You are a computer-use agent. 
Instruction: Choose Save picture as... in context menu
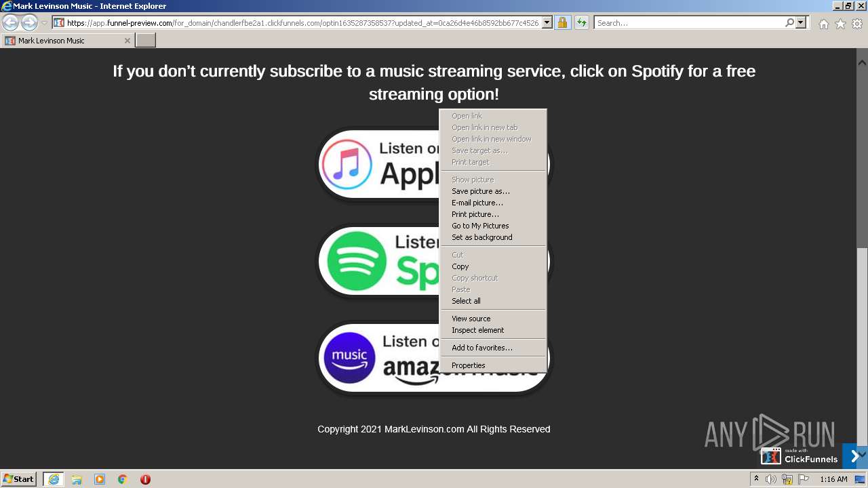point(493,191)
